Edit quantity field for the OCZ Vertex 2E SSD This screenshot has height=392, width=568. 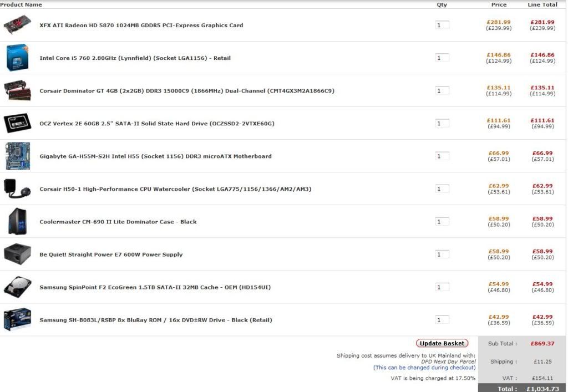tap(442, 123)
